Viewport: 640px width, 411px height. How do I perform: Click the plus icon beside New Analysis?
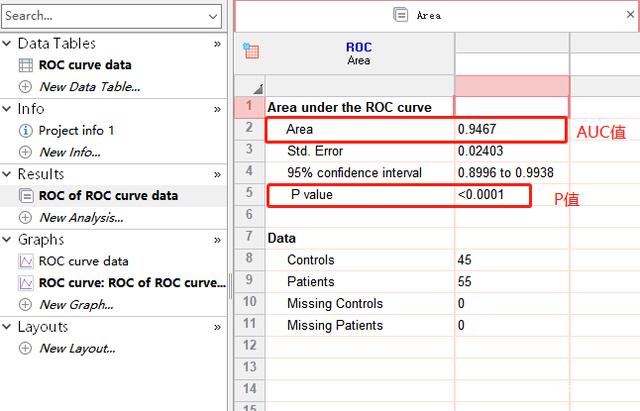25,218
